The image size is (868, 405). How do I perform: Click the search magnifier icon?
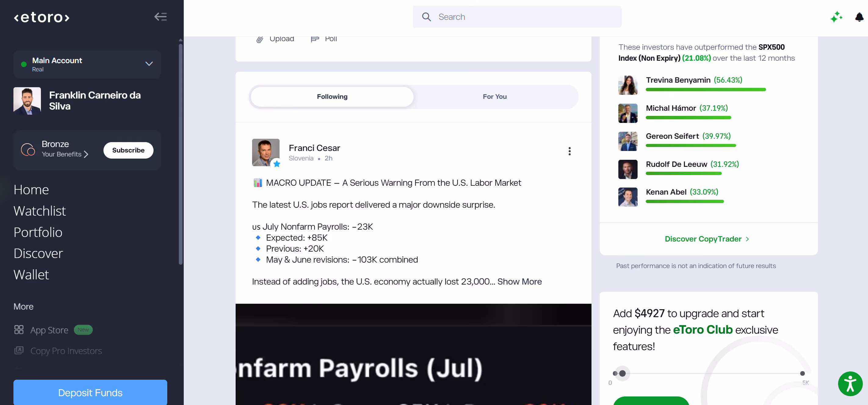(x=426, y=17)
